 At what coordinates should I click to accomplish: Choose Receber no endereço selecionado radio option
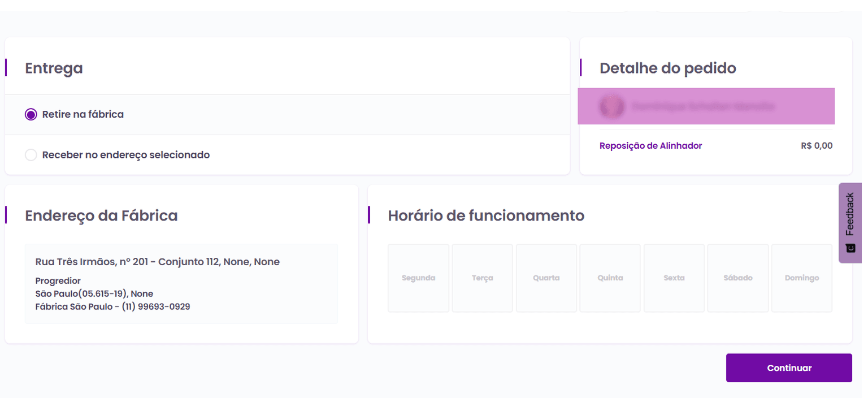coord(31,155)
